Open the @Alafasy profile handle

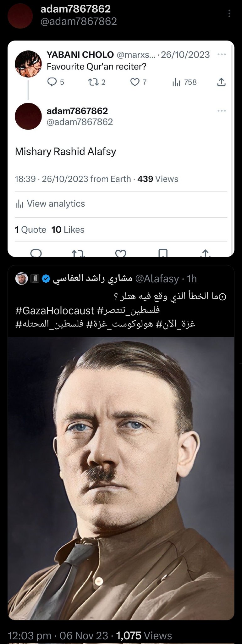157,279
